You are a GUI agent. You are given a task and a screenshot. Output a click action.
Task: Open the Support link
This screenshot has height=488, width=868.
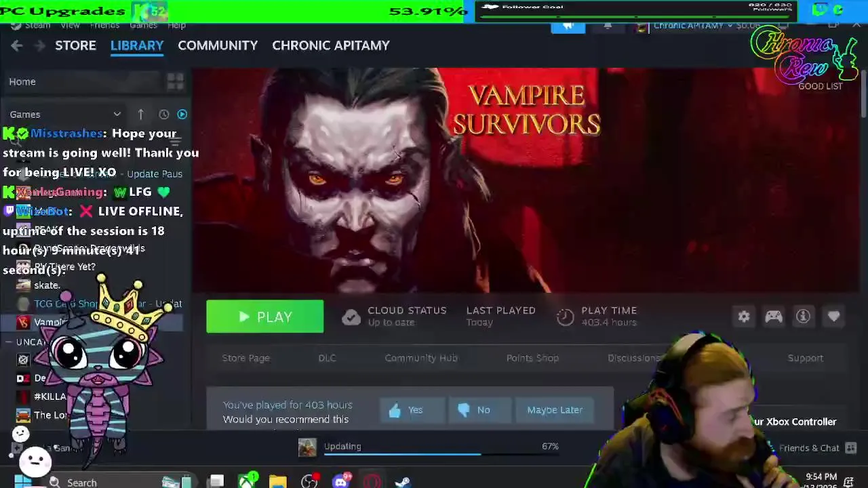coord(806,358)
